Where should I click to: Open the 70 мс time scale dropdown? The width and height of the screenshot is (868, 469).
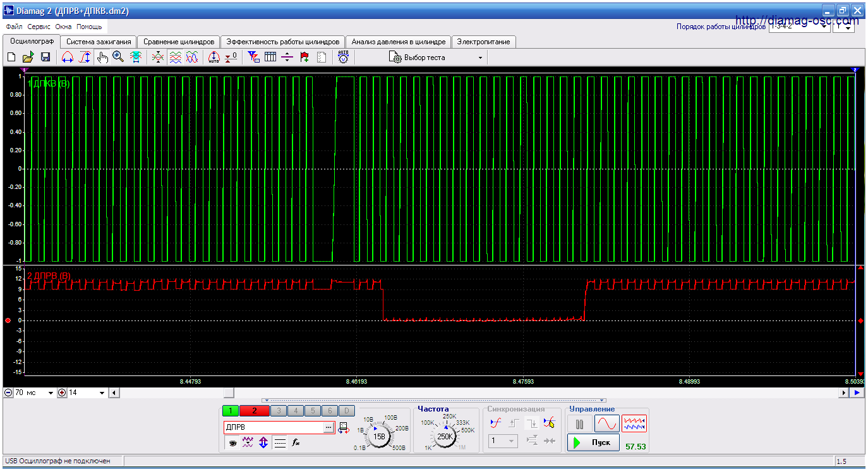click(x=51, y=393)
